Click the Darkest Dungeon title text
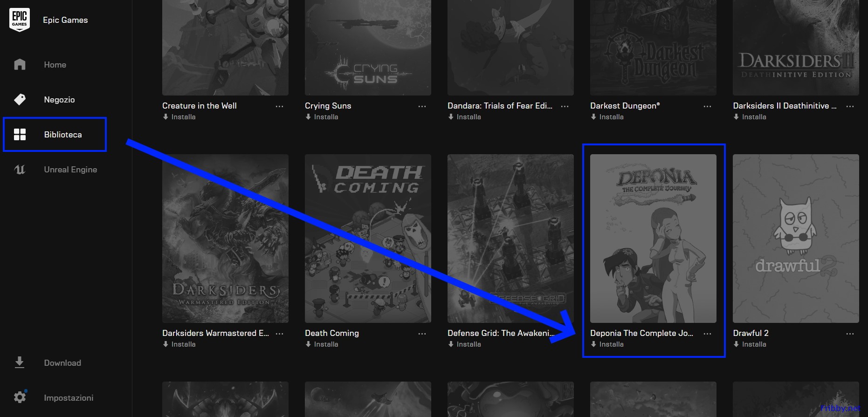 pos(625,106)
